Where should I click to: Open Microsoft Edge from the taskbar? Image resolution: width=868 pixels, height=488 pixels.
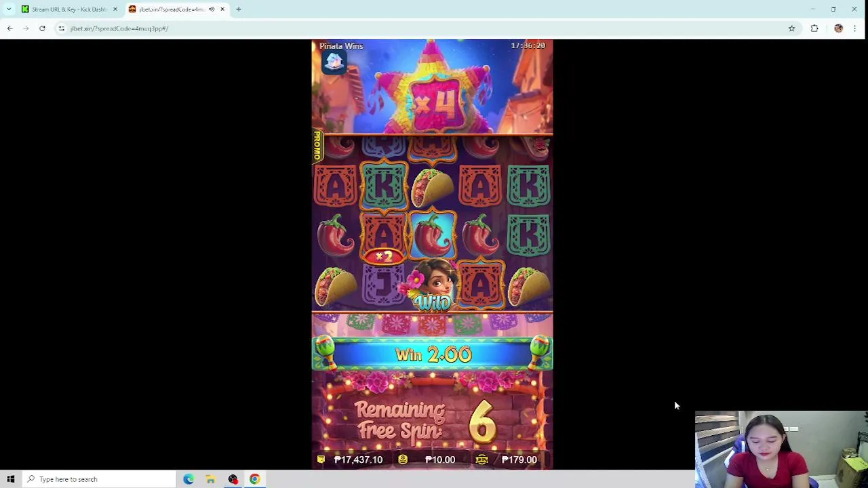[x=189, y=479]
